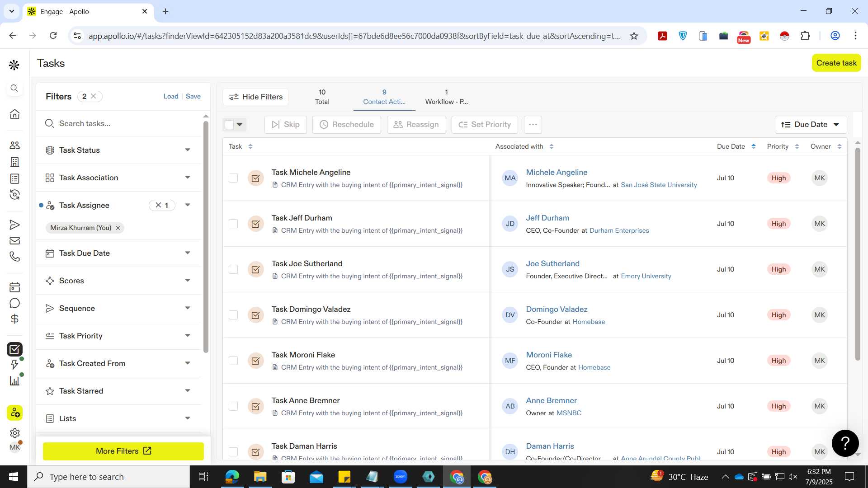The width and height of the screenshot is (868, 488).
Task: Focus the Search tasks field
Action: click(x=118, y=123)
